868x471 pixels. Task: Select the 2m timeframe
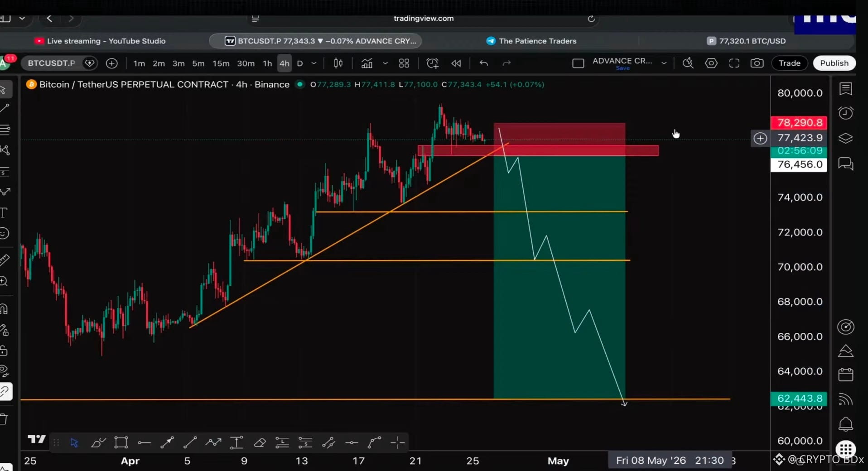[159, 63]
